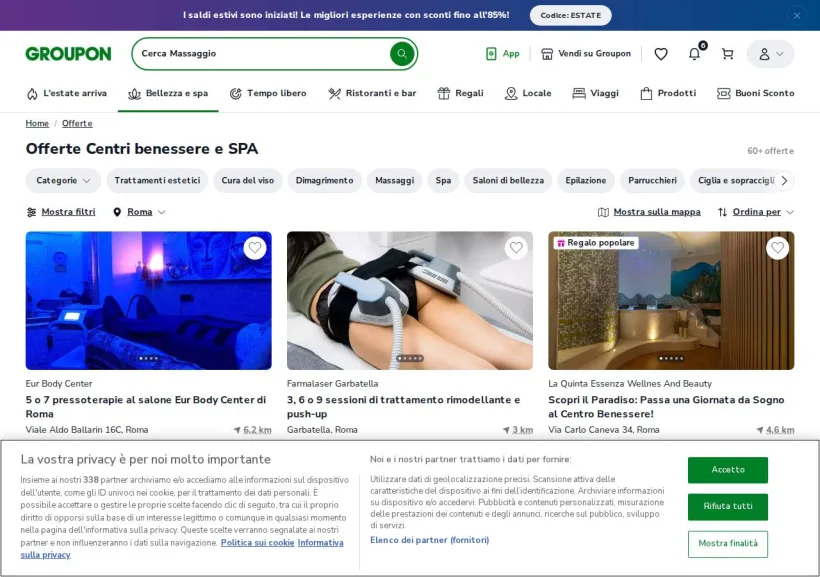Click the bed Viaggi icon
The height and width of the screenshot is (577, 820).
point(579,94)
